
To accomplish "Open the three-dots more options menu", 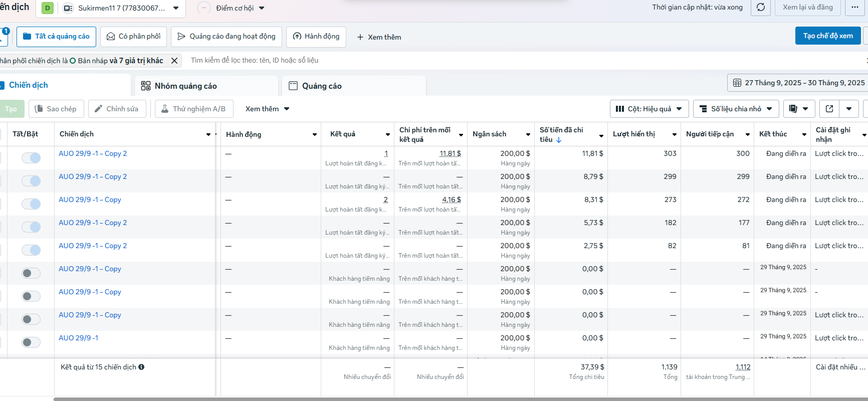I will click(854, 8).
